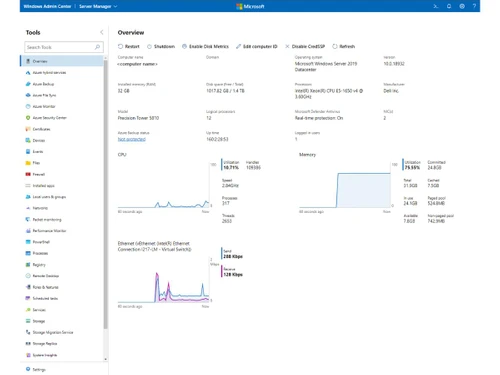Select the Overview item in Tools
Screen dimensions: 500x375
pyautogui.click(x=62, y=61)
